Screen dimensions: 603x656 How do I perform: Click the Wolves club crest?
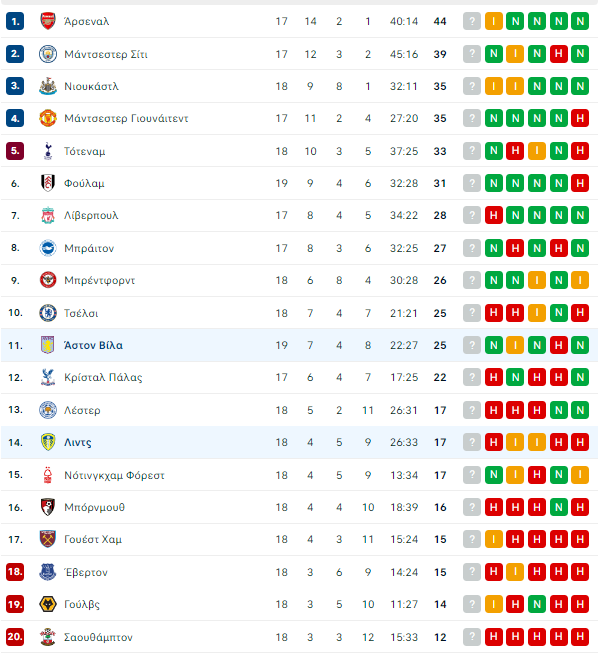pos(48,604)
